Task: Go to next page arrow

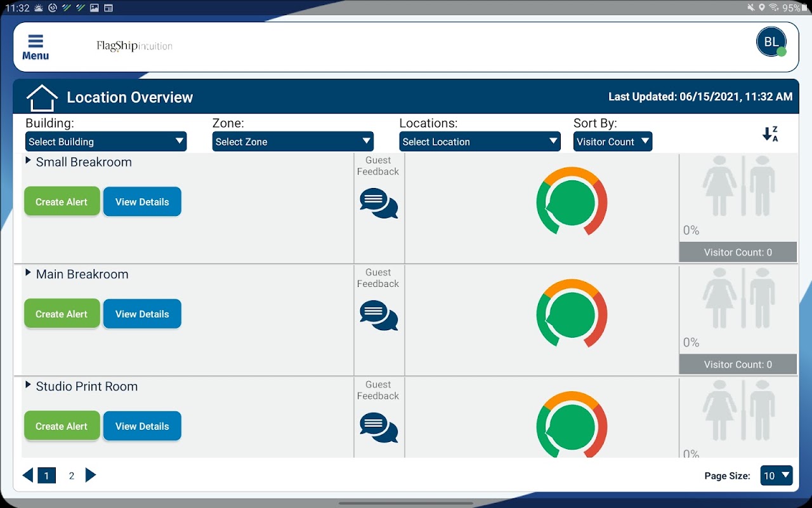Action: pyautogui.click(x=91, y=475)
